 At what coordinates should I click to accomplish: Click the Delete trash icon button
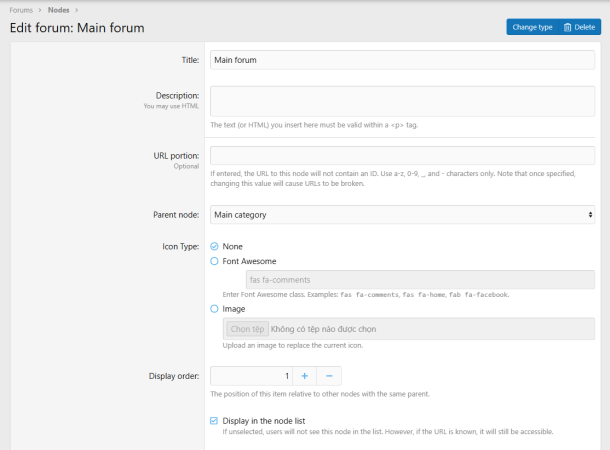point(580,27)
